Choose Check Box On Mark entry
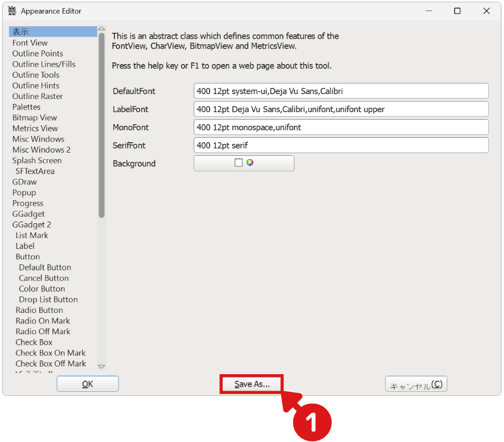504x442 pixels. pos(50,353)
